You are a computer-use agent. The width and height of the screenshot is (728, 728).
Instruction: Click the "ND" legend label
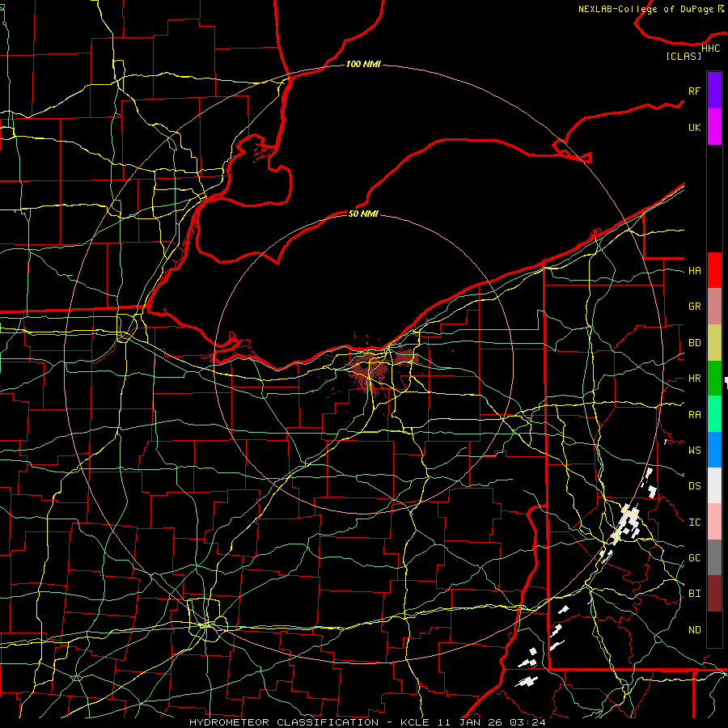click(695, 630)
